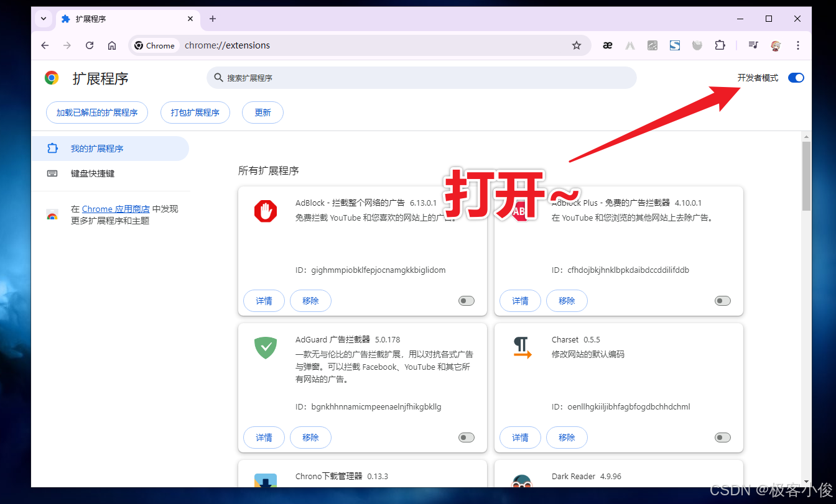Image resolution: width=836 pixels, height=504 pixels.
Task: Open 详情 for AdBlock
Action: 264,301
